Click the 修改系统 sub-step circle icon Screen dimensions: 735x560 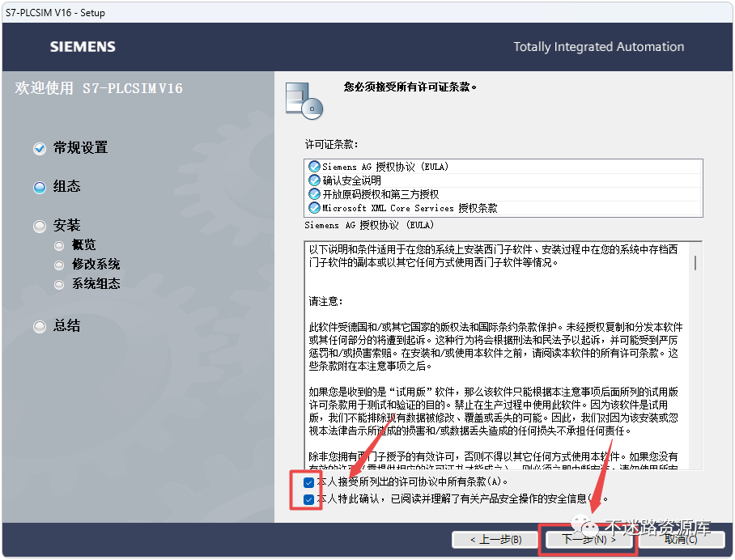59,265
